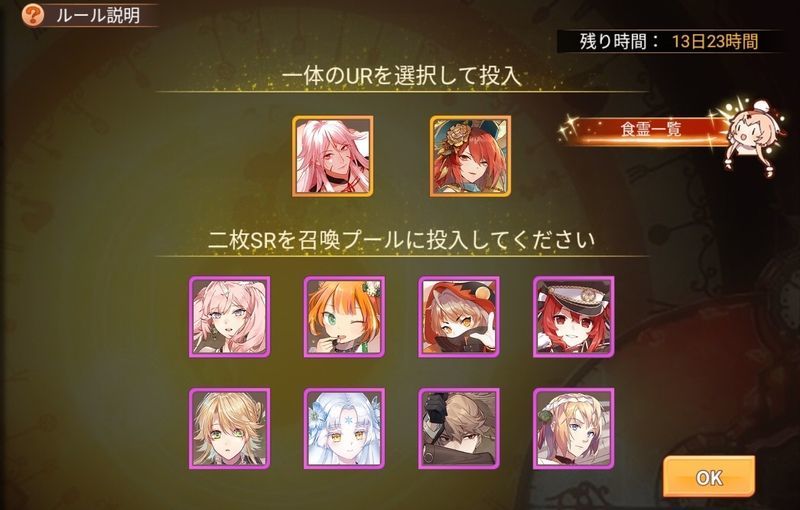Click the 残り時間 remaining time display
800x510 pixels.
(x=668, y=41)
